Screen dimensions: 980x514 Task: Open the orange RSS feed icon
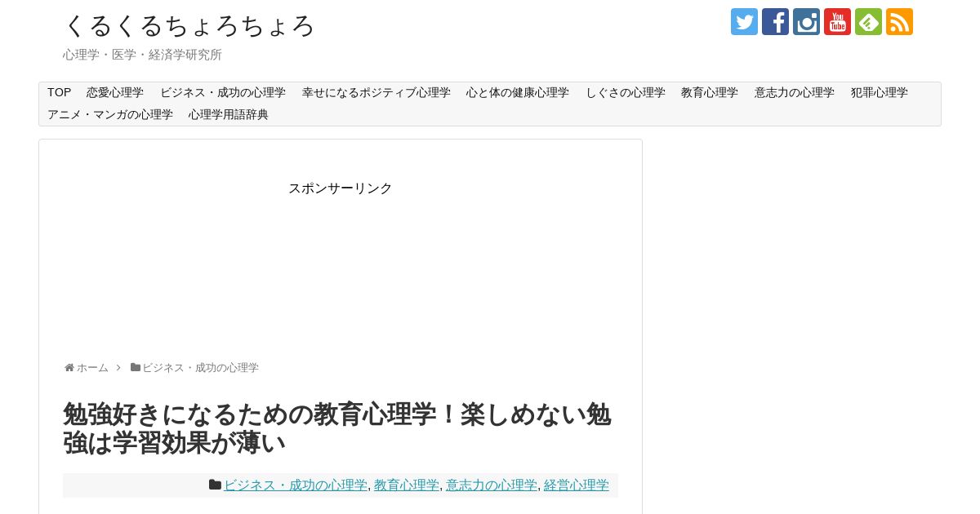tap(899, 22)
